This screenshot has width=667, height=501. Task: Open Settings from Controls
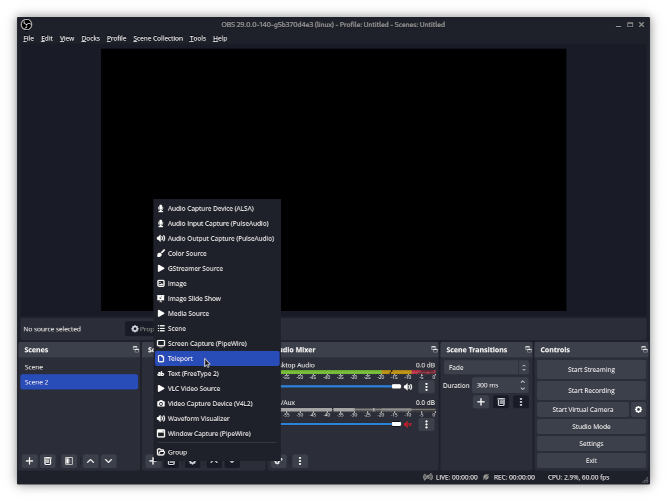pos(591,444)
